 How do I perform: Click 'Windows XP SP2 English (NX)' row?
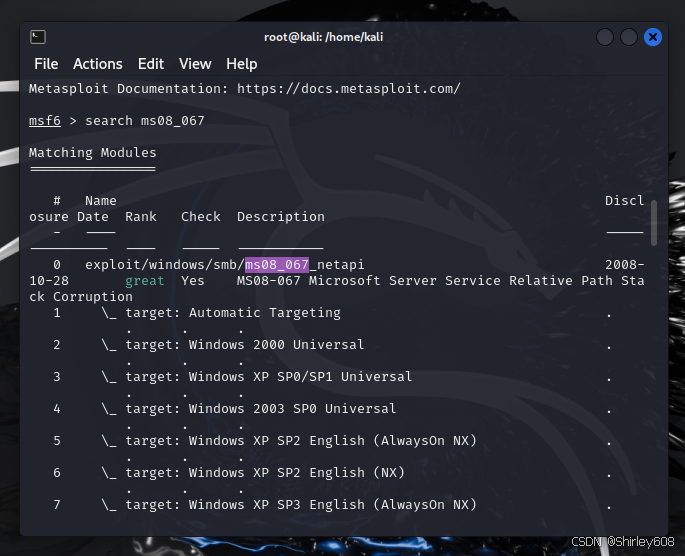pos(265,473)
